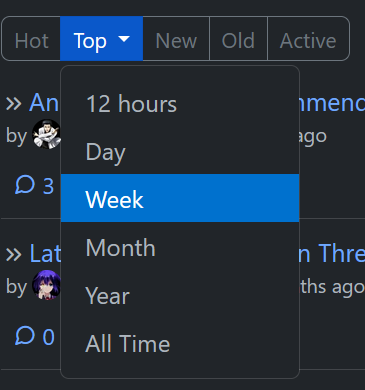Choose Month time range
The image size is (365, 390).
[180, 247]
